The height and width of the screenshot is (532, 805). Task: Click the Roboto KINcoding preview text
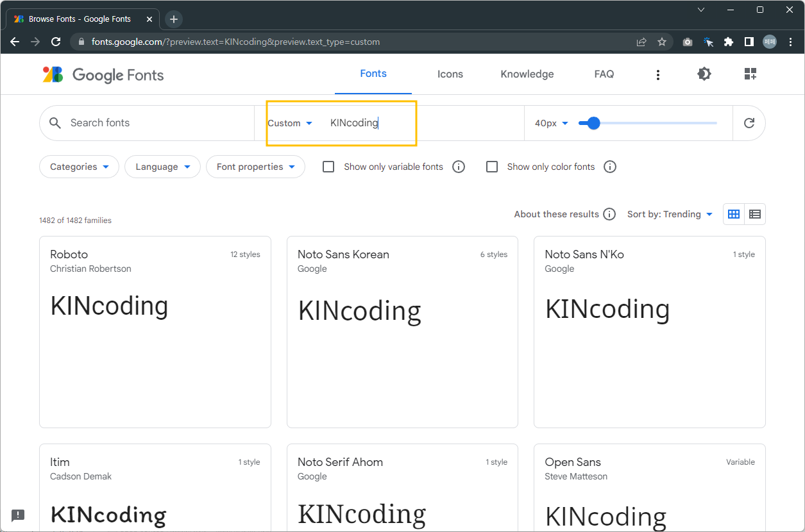point(109,306)
